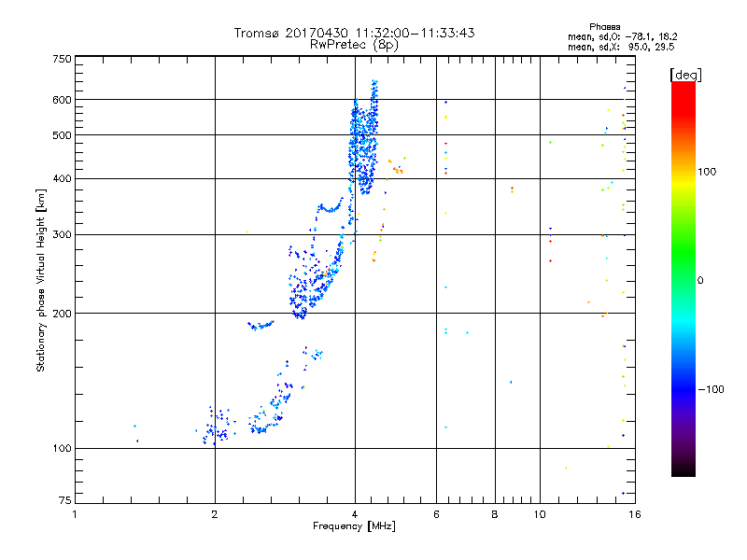Click the x-axis tick label '1'
This screenshot has width=747, height=560.
[75, 514]
